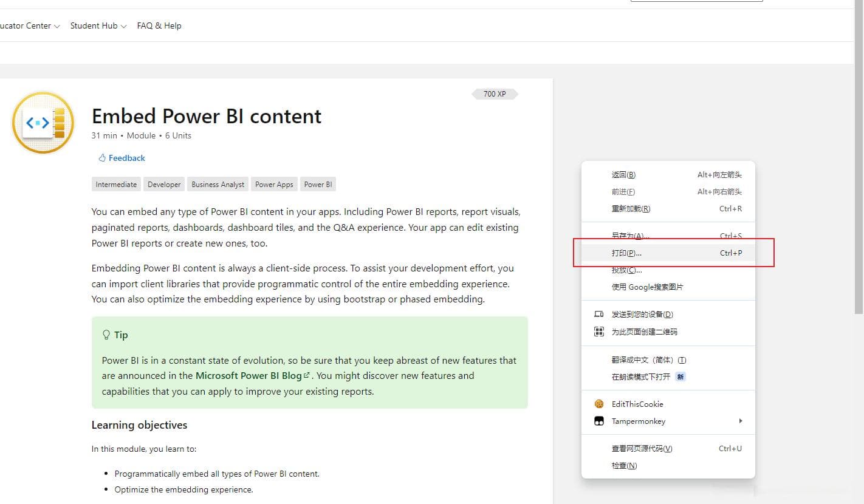864x504 pixels.
Task: Click the 新 badge beside 在朗读模式下打开
Action: coord(681,377)
